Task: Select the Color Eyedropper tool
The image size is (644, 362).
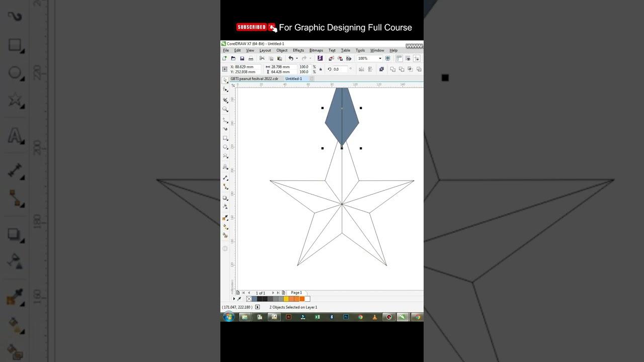Action: [x=225, y=218]
